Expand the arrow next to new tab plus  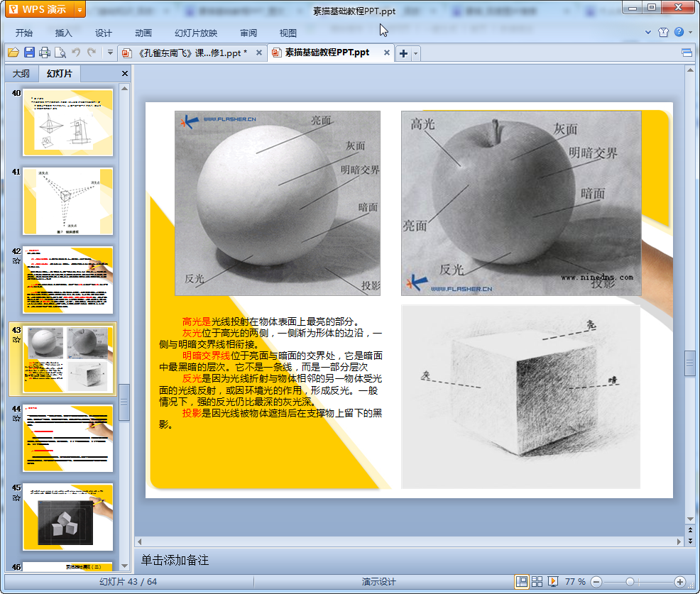click(x=415, y=53)
